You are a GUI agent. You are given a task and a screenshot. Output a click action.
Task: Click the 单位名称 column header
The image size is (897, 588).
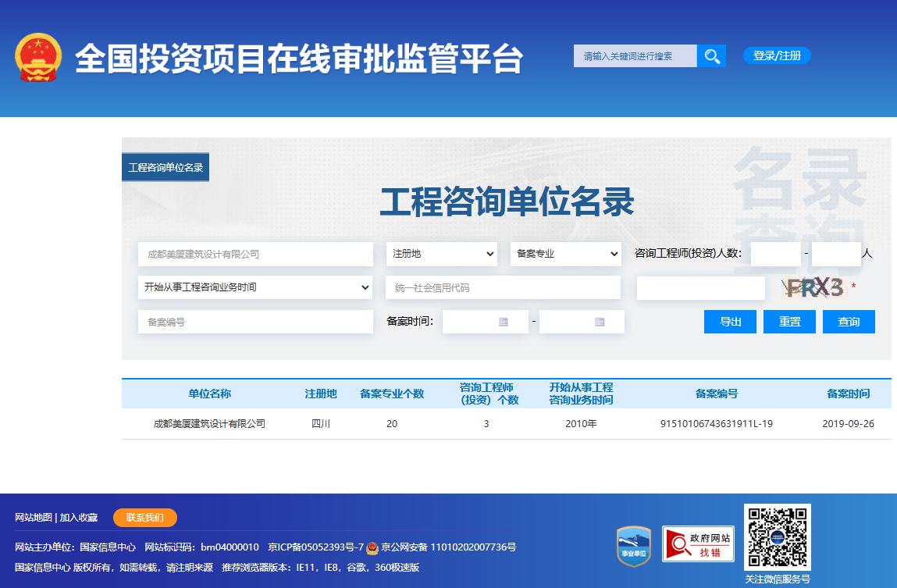209,394
